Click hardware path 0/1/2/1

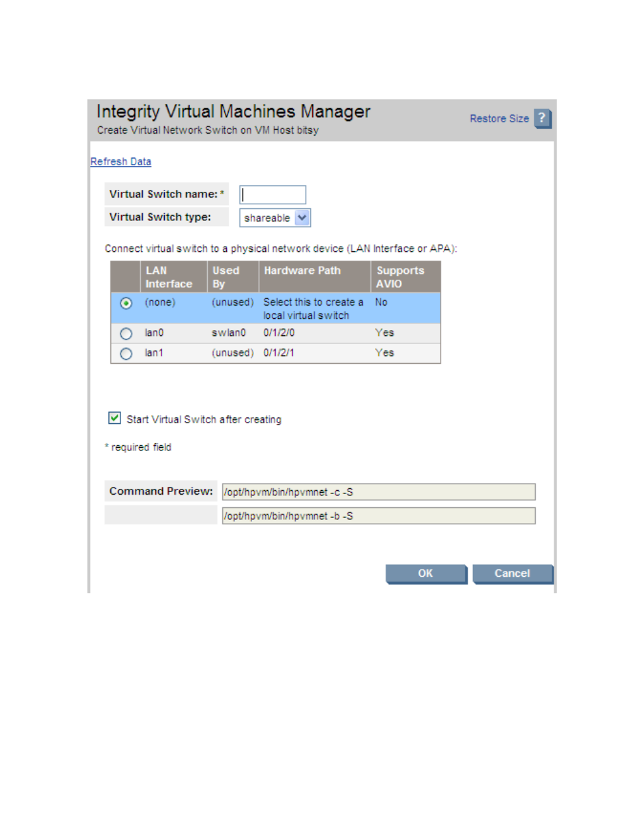(x=279, y=353)
